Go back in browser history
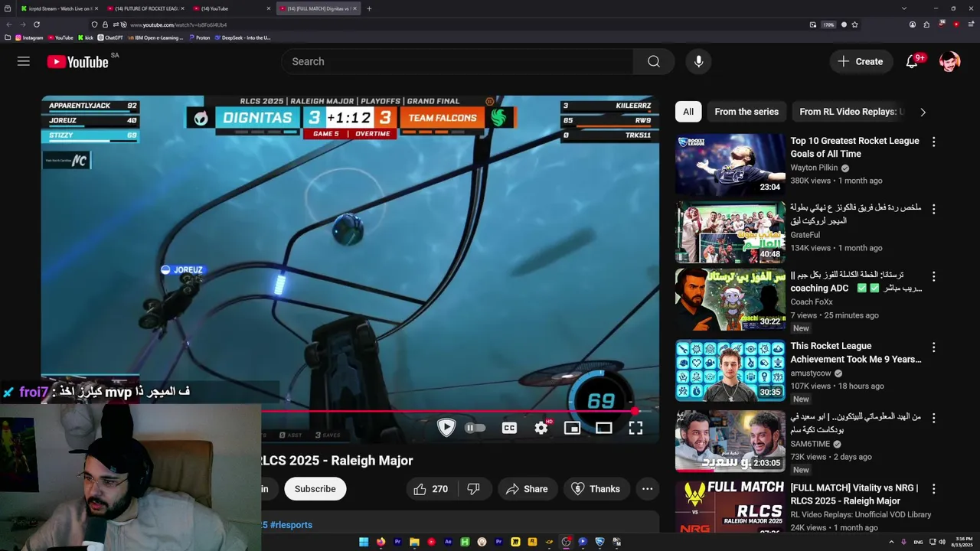Screen dimensions: 980x551 point(9,24)
